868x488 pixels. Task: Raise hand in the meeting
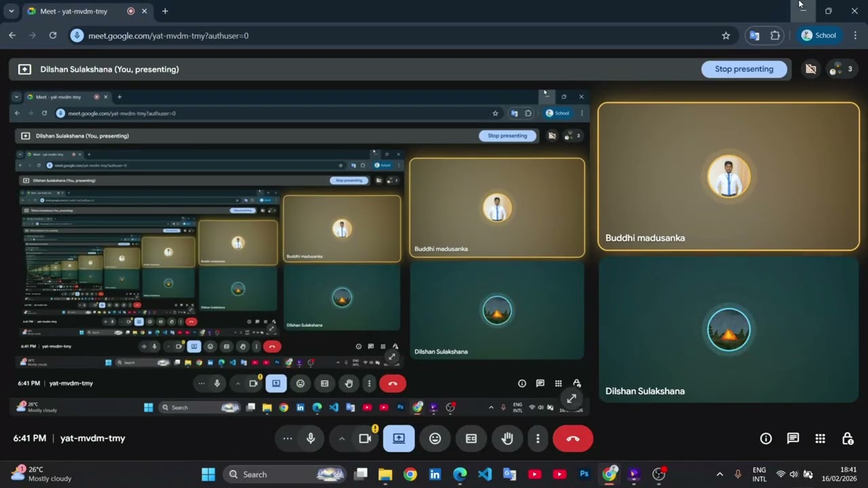coord(507,439)
